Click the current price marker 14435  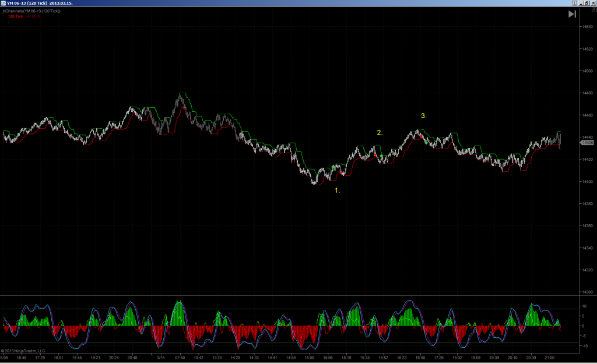(587, 143)
